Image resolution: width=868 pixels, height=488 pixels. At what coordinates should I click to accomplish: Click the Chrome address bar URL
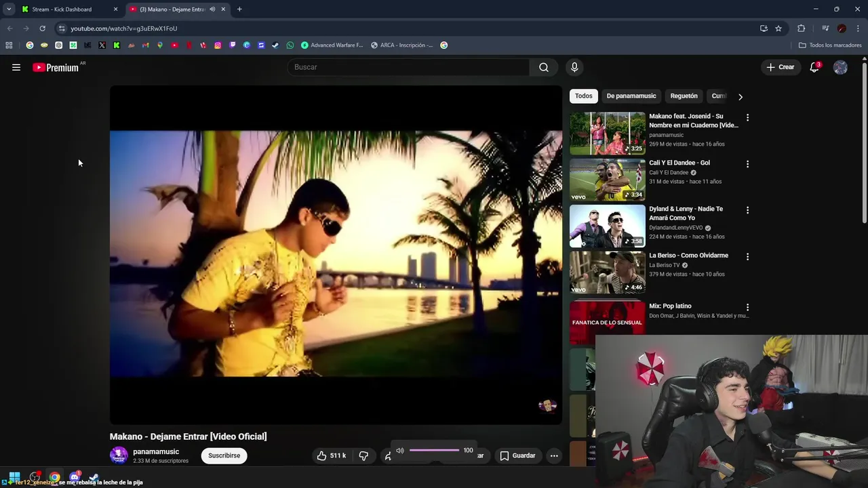(x=123, y=28)
